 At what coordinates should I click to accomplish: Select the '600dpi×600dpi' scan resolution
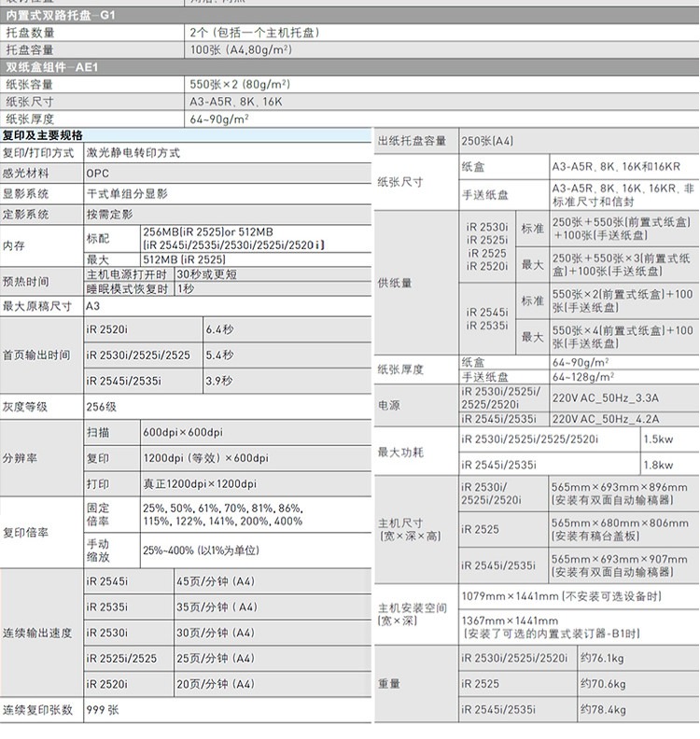(x=182, y=432)
